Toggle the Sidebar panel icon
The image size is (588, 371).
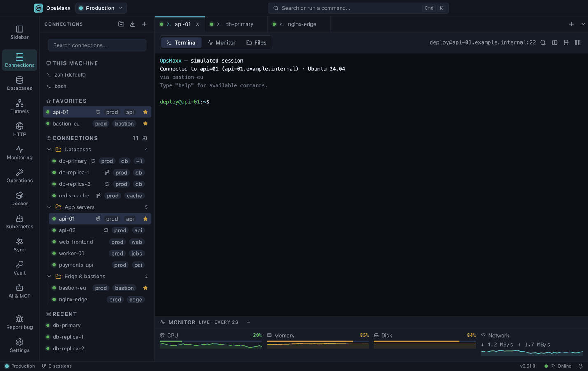(19, 32)
